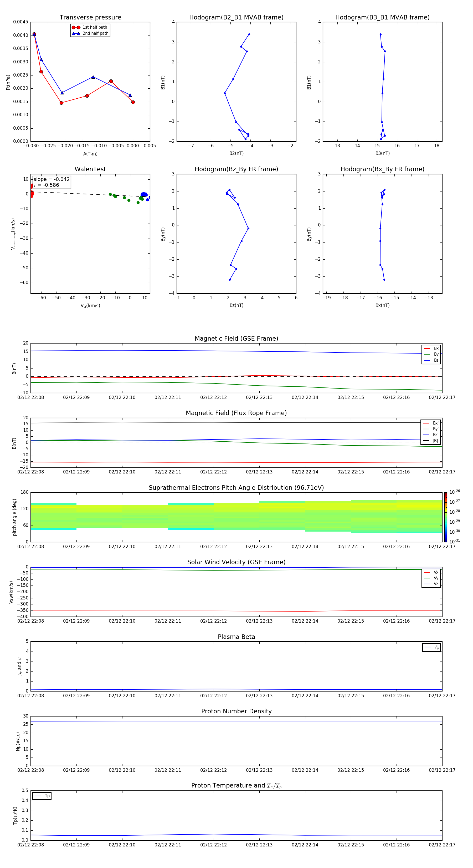This screenshot has height=868, width=473.
Task: Click the "Proton Temperature and Te/Tp" title
Action: click(x=236, y=786)
